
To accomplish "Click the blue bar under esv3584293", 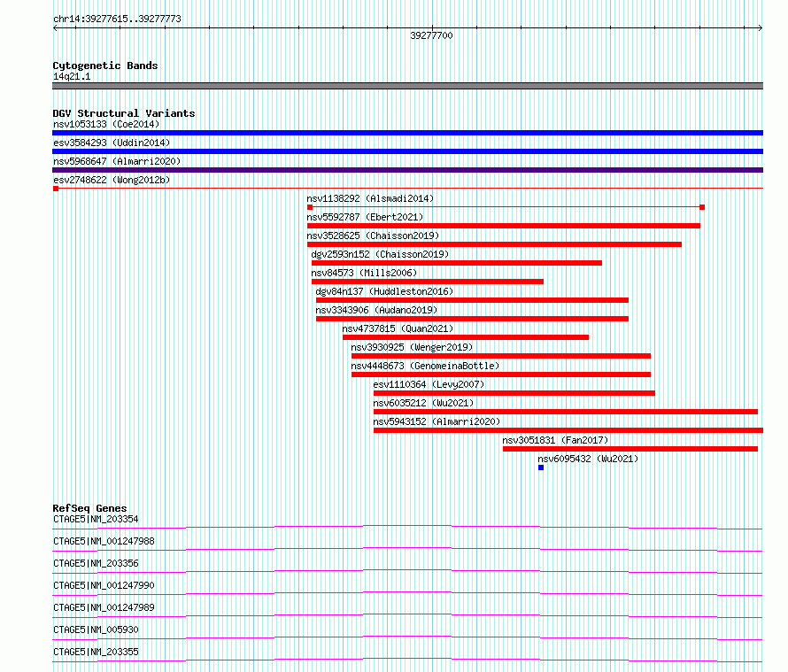I will pyautogui.click(x=407, y=151).
